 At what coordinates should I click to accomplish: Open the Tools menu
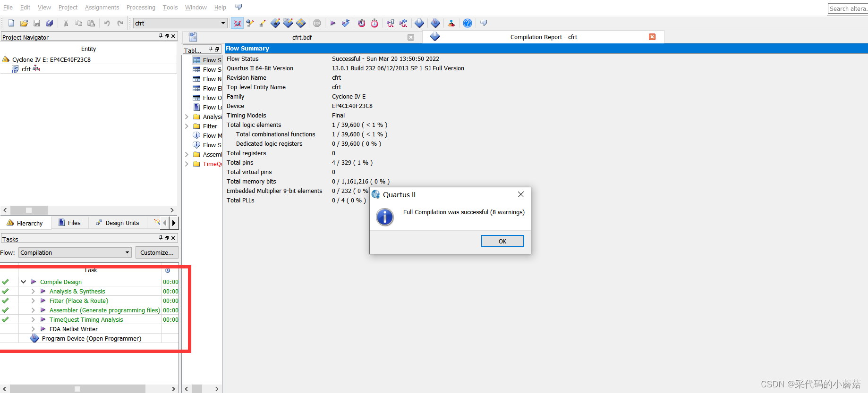pyautogui.click(x=170, y=7)
